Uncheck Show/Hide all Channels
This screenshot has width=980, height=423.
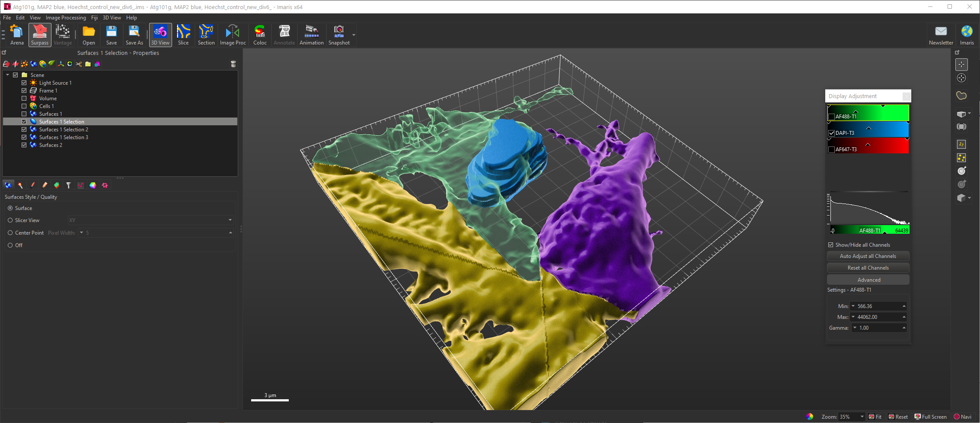click(831, 245)
